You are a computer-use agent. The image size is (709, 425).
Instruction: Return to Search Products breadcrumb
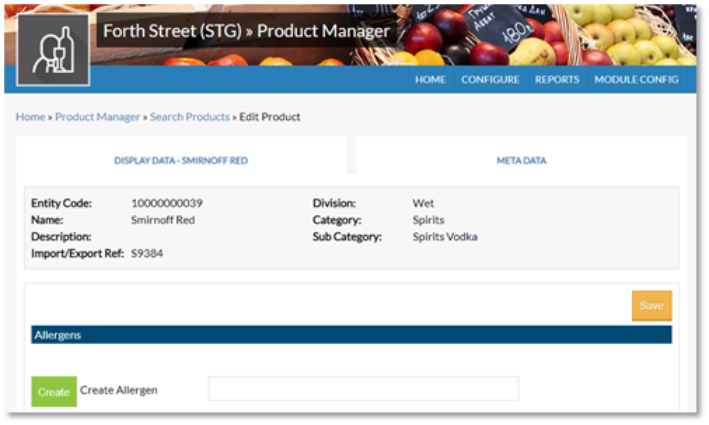190,117
